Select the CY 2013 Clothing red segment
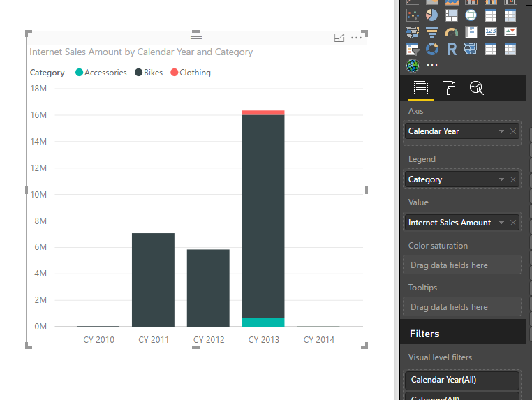532x400 pixels. pos(263,112)
